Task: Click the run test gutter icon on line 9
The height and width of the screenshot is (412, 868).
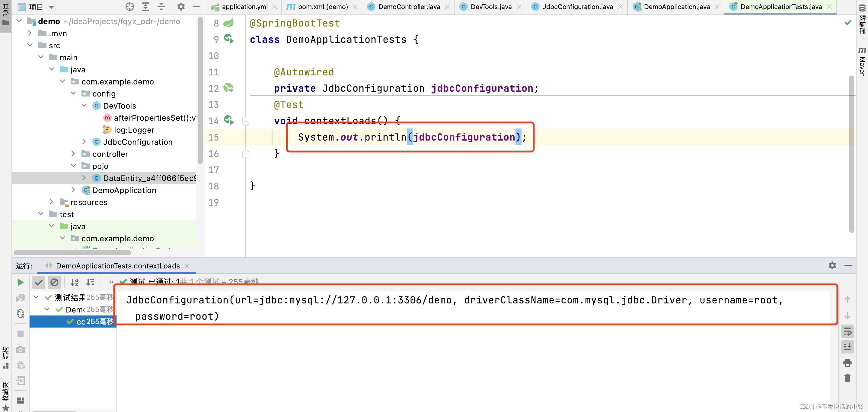Action: [229, 39]
